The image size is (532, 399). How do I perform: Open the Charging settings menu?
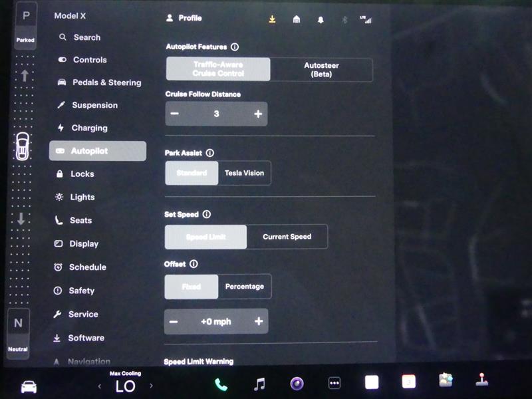click(89, 128)
